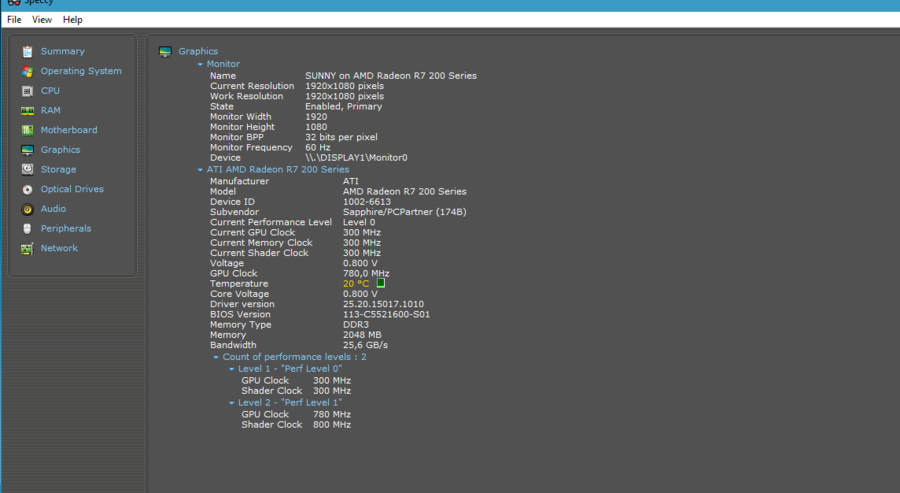Click the Level 2 GPU Clock 780 MHz value
Viewport: 900px width, 493px height.
(332, 414)
